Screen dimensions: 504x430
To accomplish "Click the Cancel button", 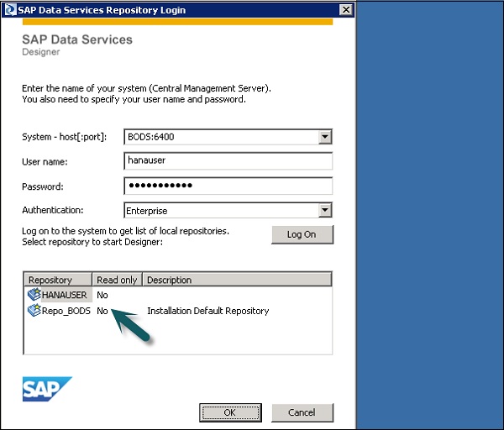I will pyautogui.click(x=302, y=412).
